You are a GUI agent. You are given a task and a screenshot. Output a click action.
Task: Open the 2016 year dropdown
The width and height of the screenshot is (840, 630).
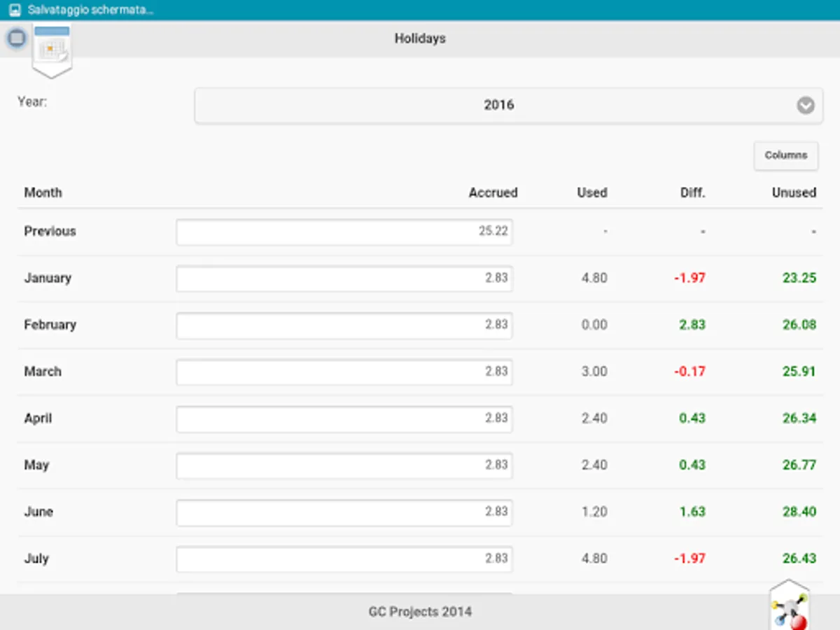click(x=508, y=106)
